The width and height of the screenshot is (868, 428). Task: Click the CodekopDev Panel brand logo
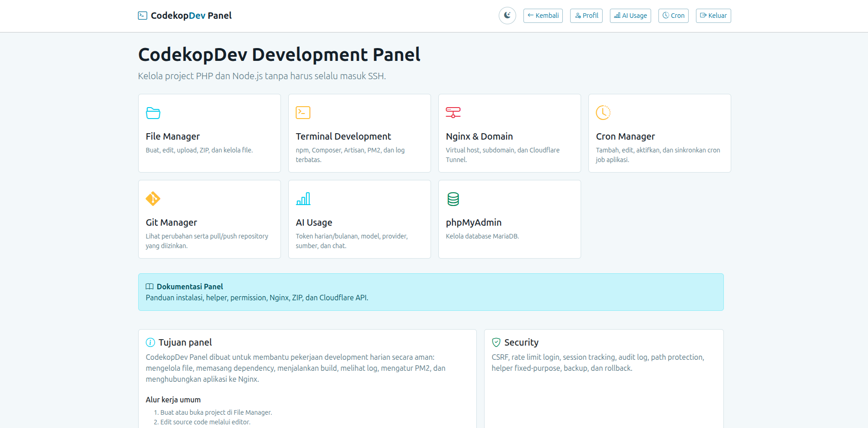tap(185, 16)
